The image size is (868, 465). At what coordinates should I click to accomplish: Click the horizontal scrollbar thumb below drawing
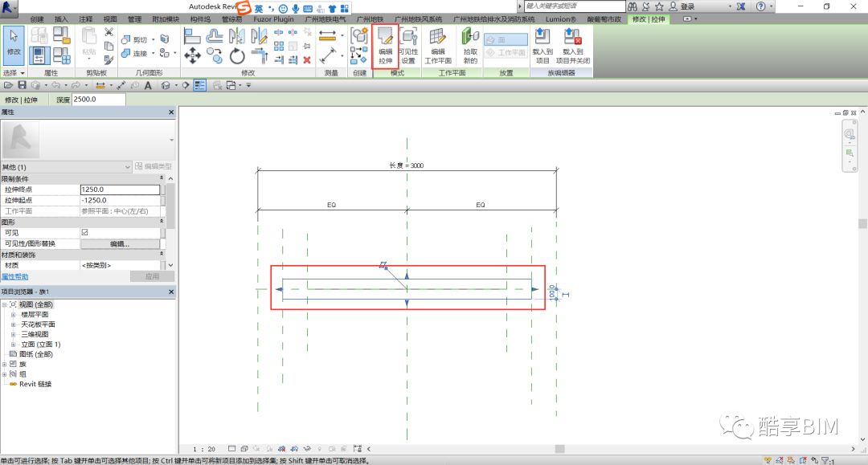[x=559, y=449]
